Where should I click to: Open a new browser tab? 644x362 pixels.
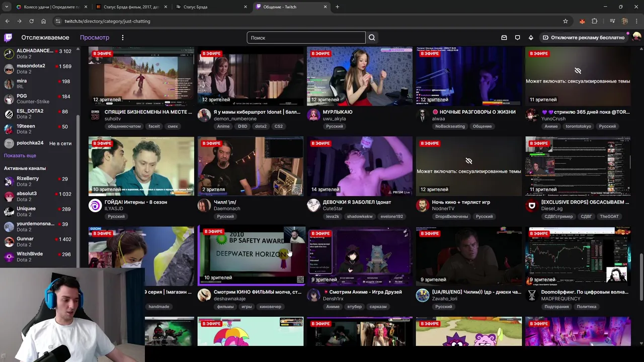click(337, 7)
